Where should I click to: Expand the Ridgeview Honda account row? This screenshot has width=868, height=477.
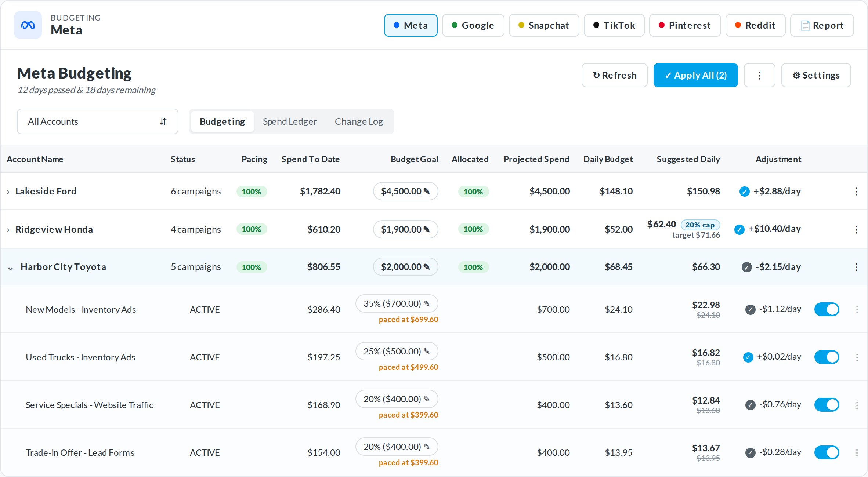(8, 230)
